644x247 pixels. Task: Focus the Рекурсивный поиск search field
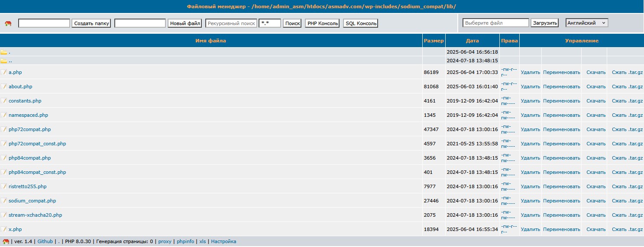pyautogui.click(x=231, y=23)
